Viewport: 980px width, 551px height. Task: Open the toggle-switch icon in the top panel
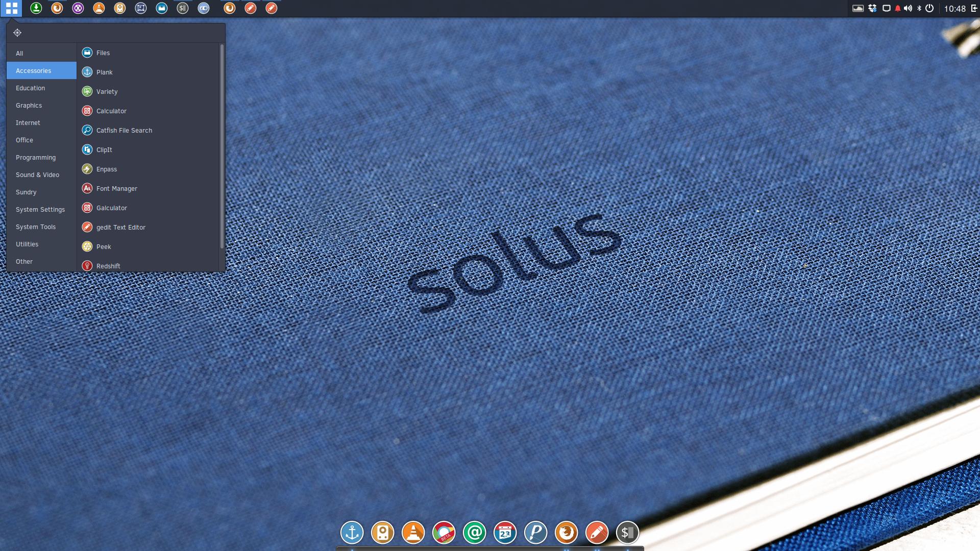point(203,8)
